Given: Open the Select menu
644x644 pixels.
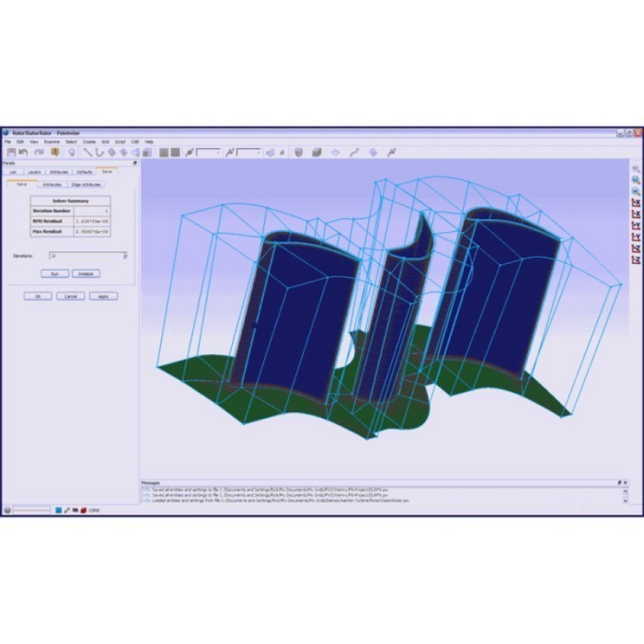Looking at the screenshot, I should coord(71,142).
